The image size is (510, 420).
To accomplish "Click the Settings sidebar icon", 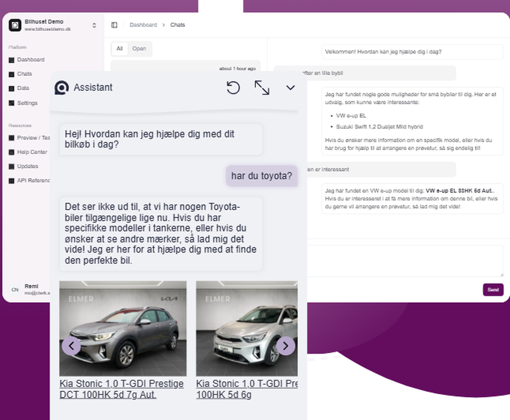I will (x=11, y=103).
